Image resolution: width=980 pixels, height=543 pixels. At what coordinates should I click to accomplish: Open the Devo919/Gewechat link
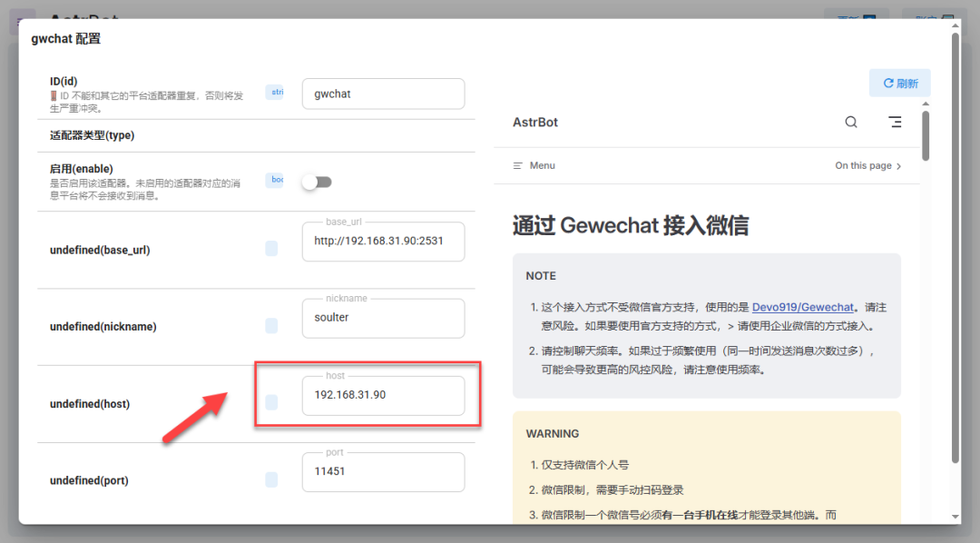point(802,307)
